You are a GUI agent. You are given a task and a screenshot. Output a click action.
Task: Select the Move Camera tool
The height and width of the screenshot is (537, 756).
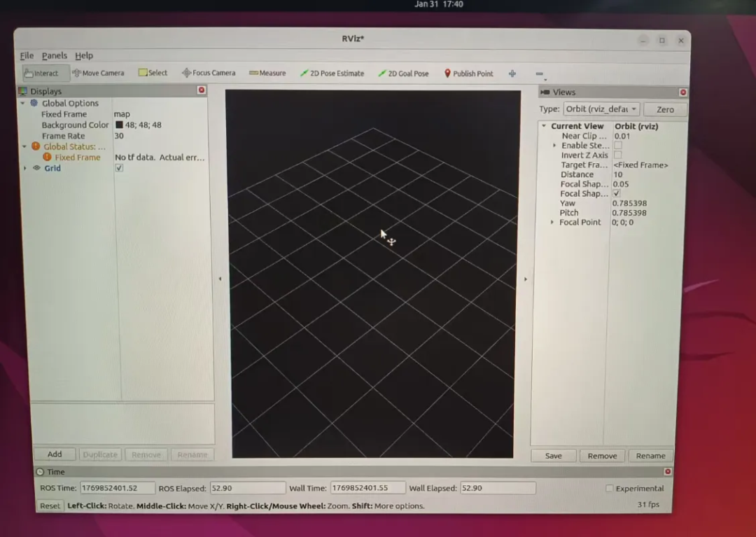(99, 74)
